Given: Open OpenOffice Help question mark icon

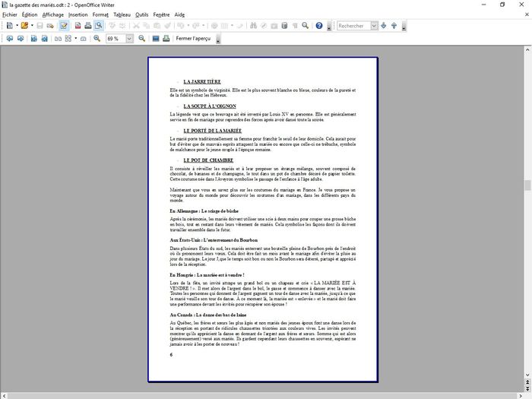Looking at the screenshot, I should 319,25.
